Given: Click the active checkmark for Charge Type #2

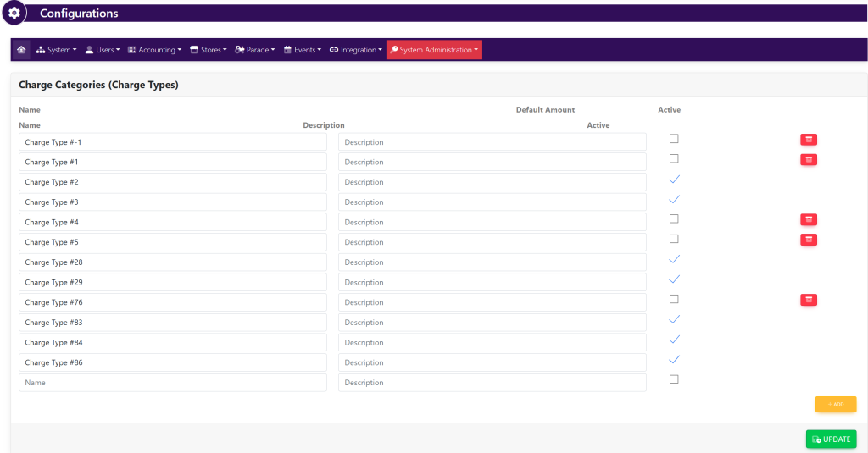Looking at the screenshot, I should click(x=674, y=180).
